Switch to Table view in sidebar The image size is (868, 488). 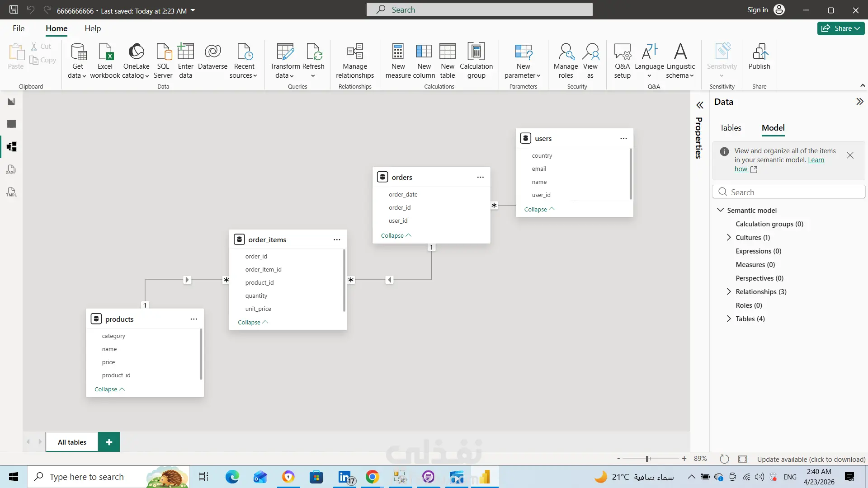[11, 124]
